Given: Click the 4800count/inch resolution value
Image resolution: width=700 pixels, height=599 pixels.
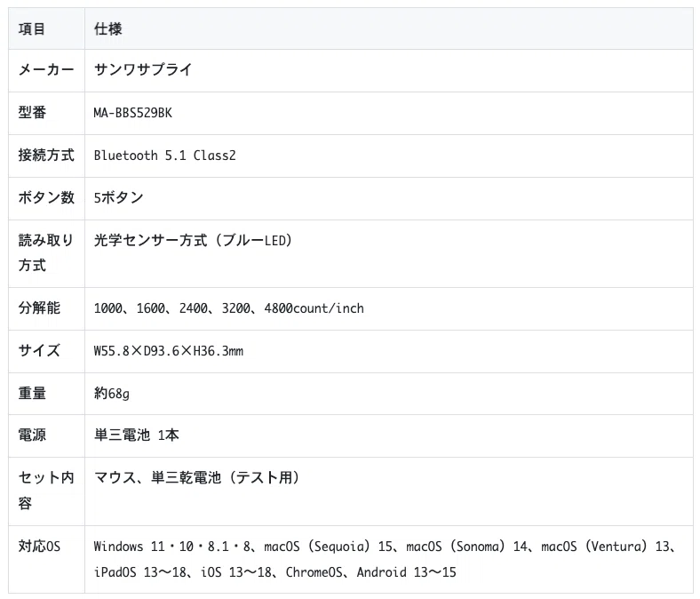Looking at the screenshot, I should 314,308.
